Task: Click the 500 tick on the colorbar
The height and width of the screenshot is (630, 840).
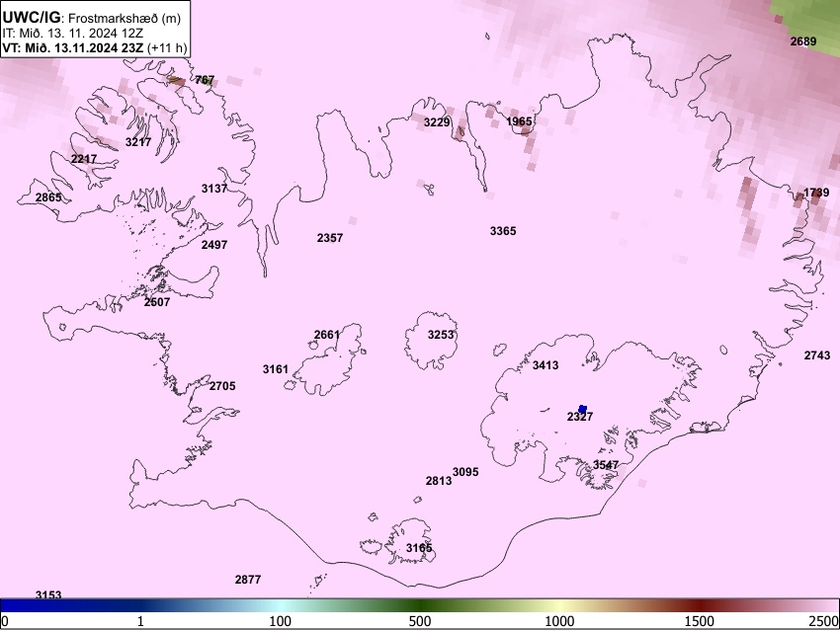Action: 420,621
